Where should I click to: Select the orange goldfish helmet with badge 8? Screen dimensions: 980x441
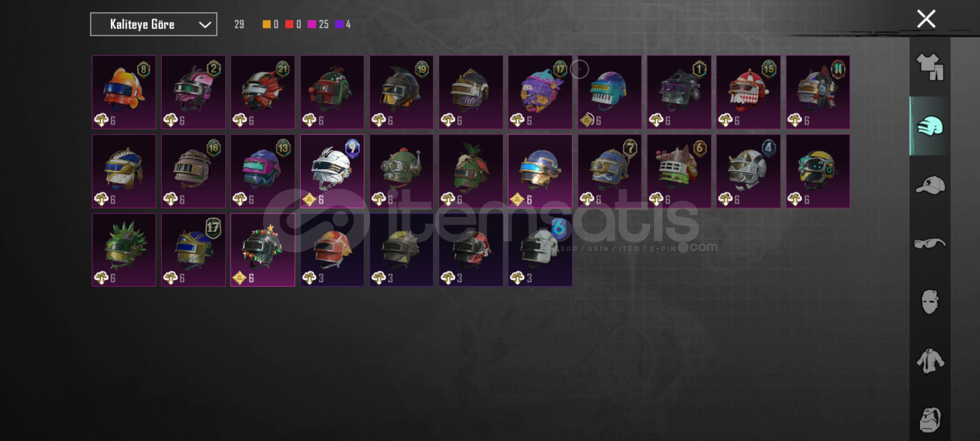[x=124, y=92]
